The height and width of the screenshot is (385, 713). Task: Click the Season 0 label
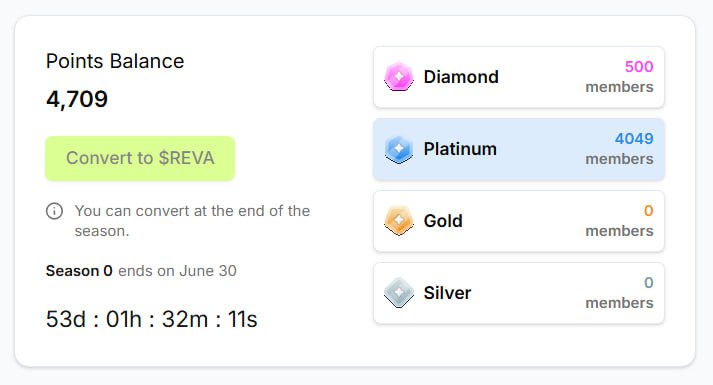click(79, 271)
